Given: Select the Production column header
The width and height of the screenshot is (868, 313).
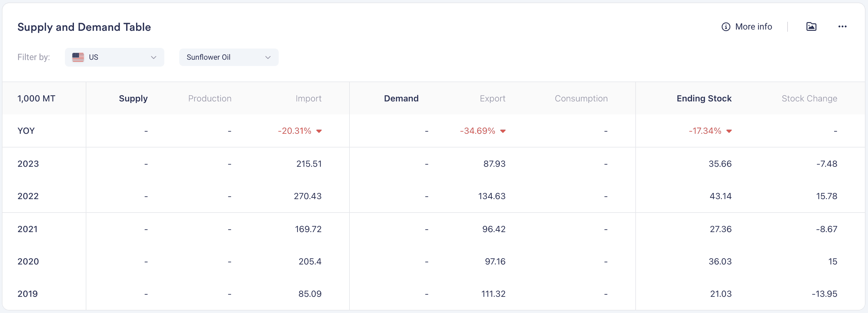Looking at the screenshot, I should pyautogui.click(x=210, y=99).
